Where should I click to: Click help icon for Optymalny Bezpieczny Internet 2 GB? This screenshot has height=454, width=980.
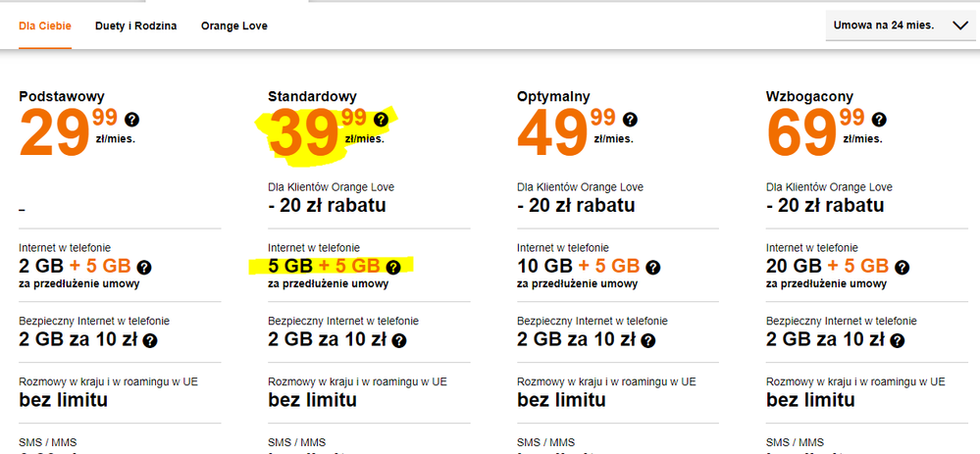click(648, 340)
